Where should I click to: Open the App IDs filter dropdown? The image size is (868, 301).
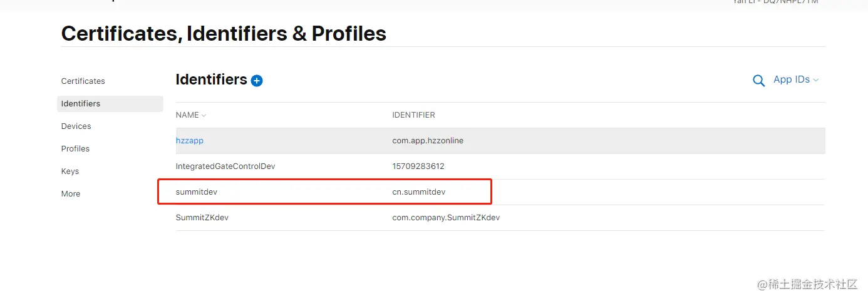point(796,80)
